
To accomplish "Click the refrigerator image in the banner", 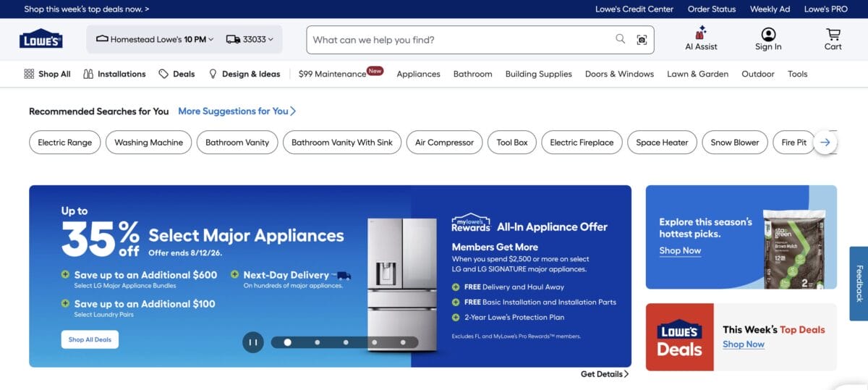I will pos(402,284).
